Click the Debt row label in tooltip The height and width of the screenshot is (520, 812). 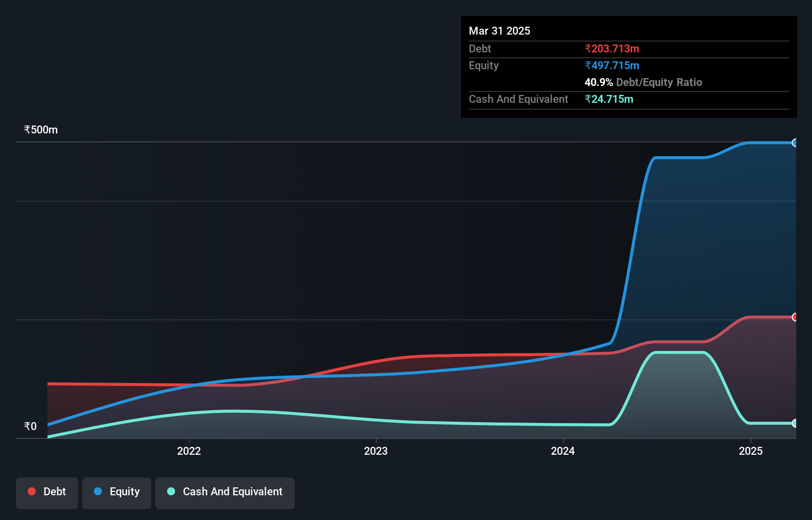tap(480, 48)
